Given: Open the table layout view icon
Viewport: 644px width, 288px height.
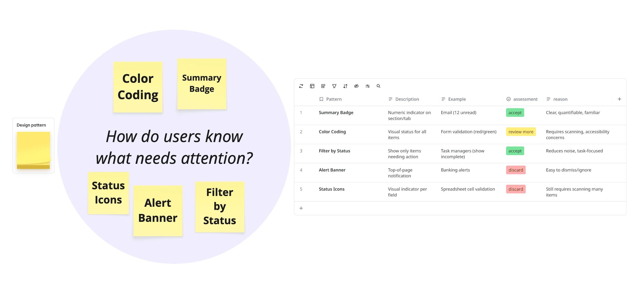Looking at the screenshot, I should tap(312, 86).
